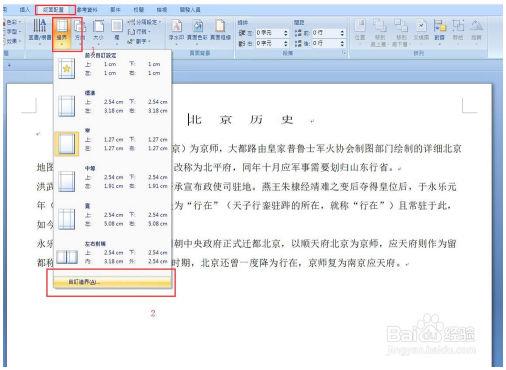Open the Text Direction (直書/橫書) tool
The height and width of the screenshot is (370, 506).
tap(39, 30)
